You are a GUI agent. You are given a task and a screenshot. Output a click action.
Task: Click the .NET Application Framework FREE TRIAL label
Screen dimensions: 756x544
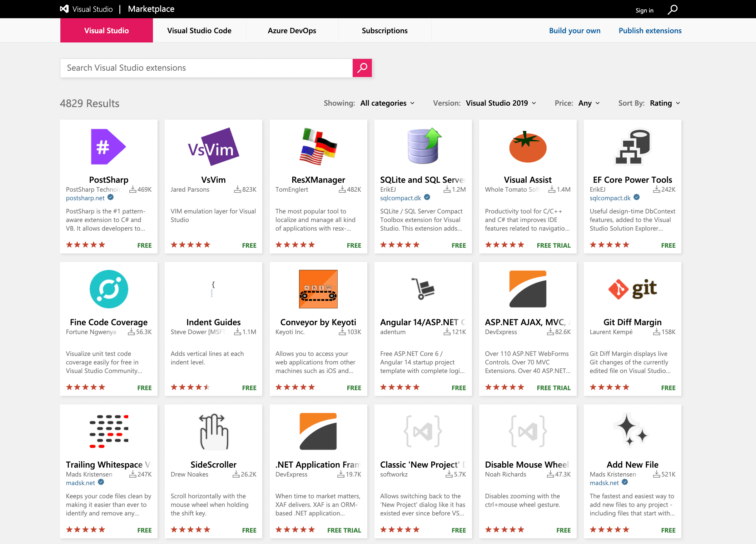coord(344,530)
